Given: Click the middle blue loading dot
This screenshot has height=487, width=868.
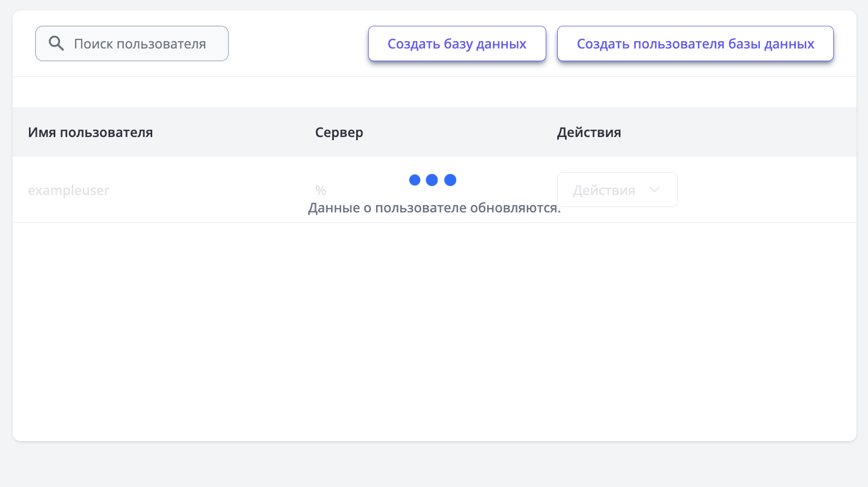Looking at the screenshot, I should (432, 180).
